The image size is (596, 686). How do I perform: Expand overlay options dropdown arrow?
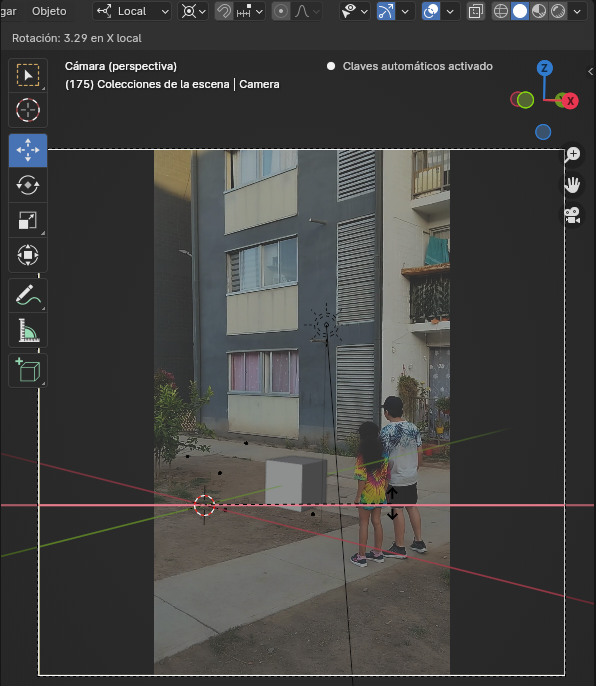click(450, 11)
